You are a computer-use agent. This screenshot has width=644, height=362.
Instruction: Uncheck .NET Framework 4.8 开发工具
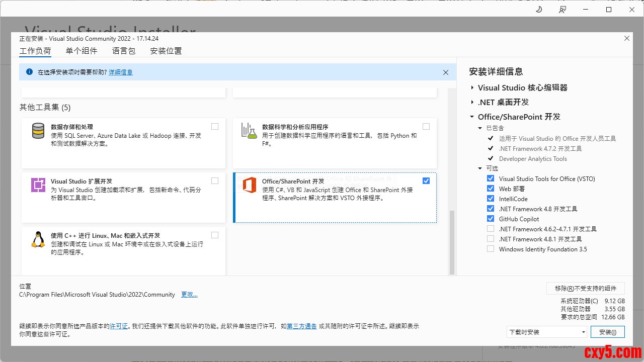point(491,209)
